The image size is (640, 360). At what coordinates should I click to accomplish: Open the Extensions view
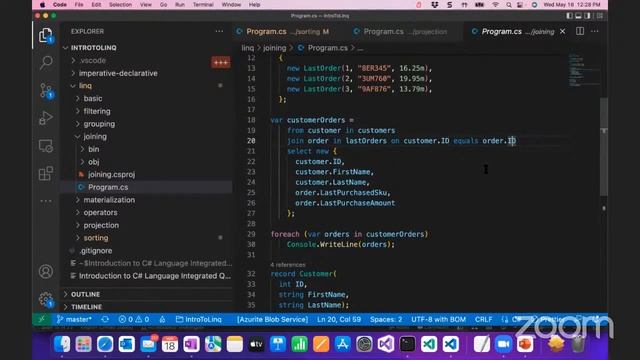(46, 173)
